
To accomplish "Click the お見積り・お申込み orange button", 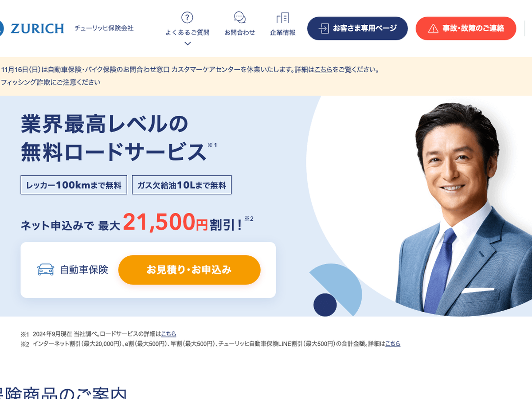I will tap(189, 270).
